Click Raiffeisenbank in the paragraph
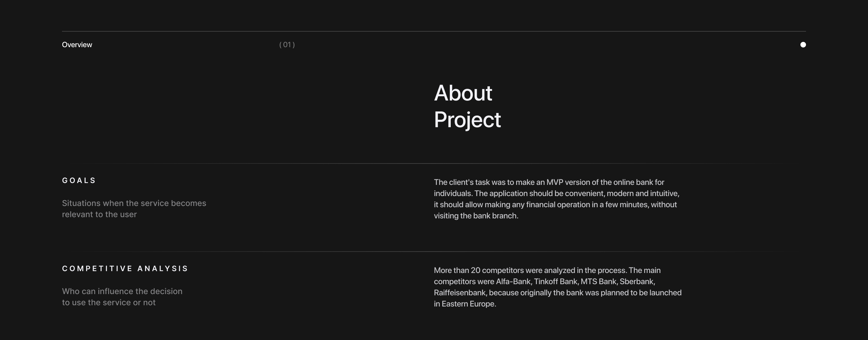The width and height of the screenshot is (868, 340). pyautogui.click(x=459, y=293)
